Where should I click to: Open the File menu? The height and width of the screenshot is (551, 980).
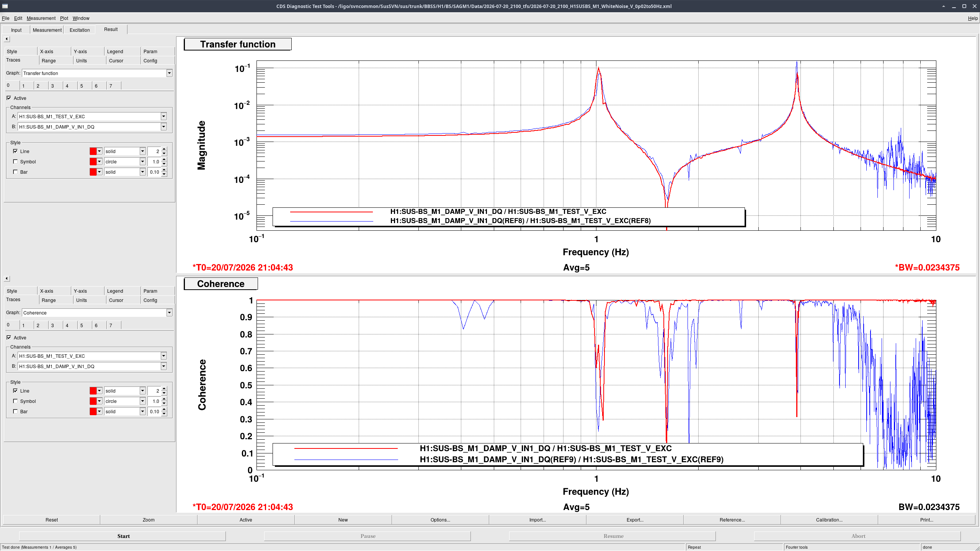click(5, 18)
